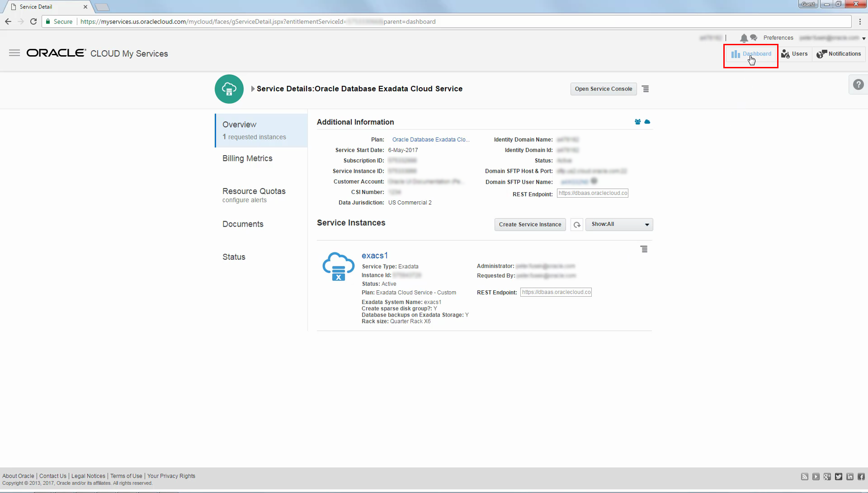This screenshot has height=493, width=868.
Task: Open the About Oracle footer link
Action: (18, 476)
